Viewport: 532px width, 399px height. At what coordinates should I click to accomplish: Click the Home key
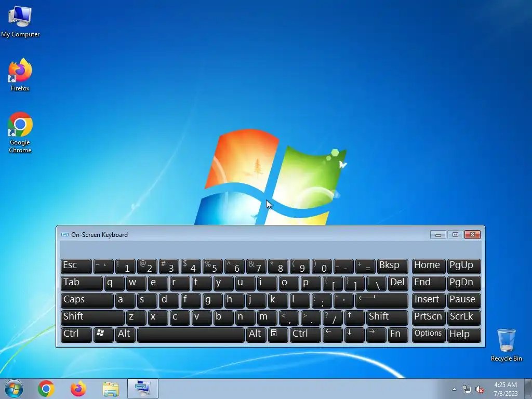(429, 267)
